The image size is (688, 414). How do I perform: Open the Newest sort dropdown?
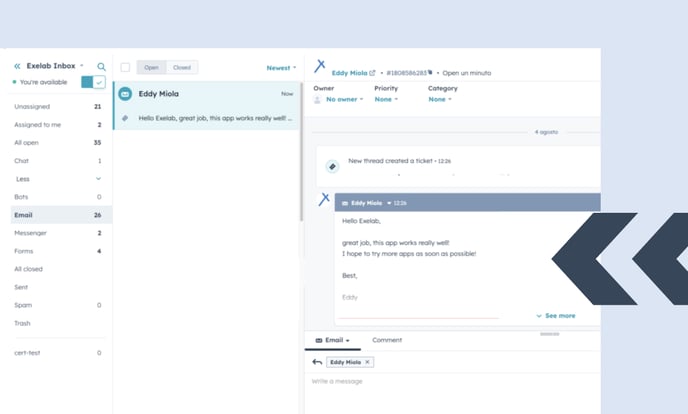pos(281,68)
